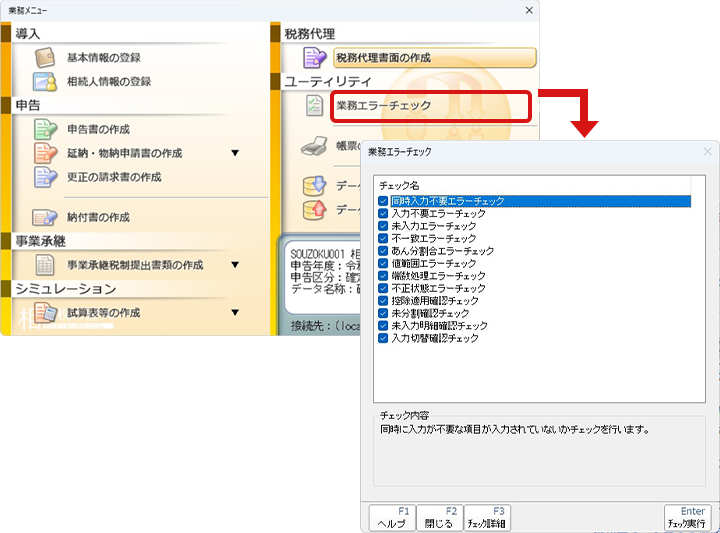Click the 納付書の作成 icon
The height and width of the screenshot is (533, 720).
coord(45,217)
